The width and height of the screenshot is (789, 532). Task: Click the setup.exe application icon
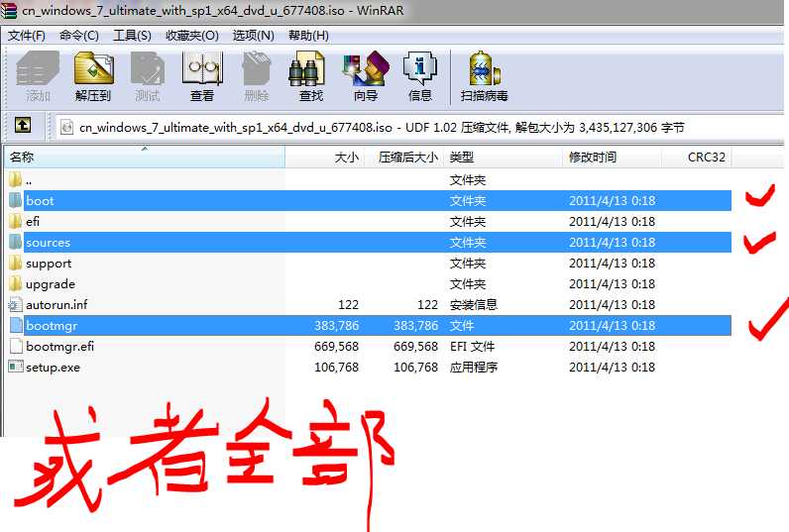pos(16,367)
